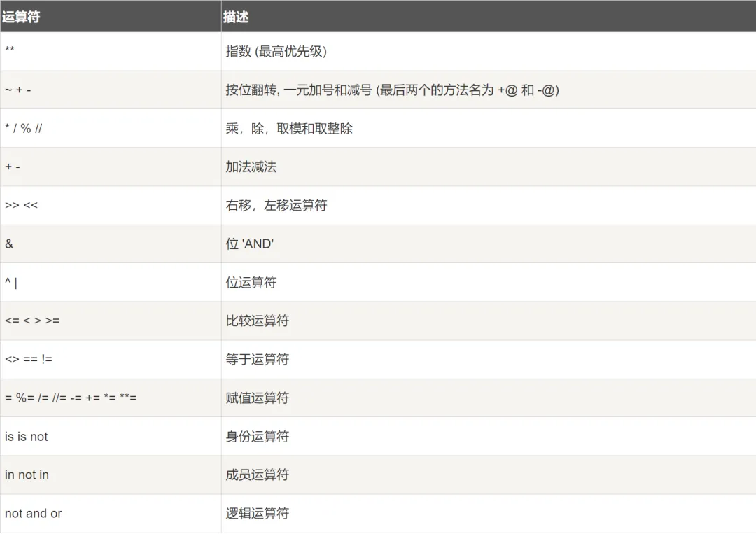Click the 描述 column header
756x534 pixels.
click(489, 16)
